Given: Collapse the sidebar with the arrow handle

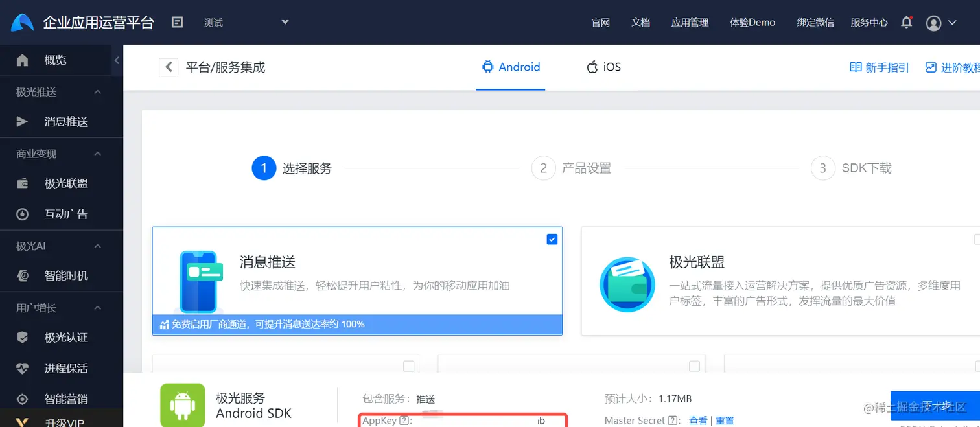Looking at the screenshot, I should pos(117,60).
